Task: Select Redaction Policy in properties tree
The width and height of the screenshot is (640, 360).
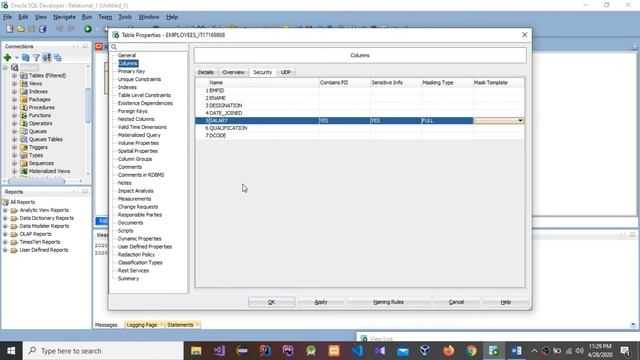Action: click(x=136, y=254)
